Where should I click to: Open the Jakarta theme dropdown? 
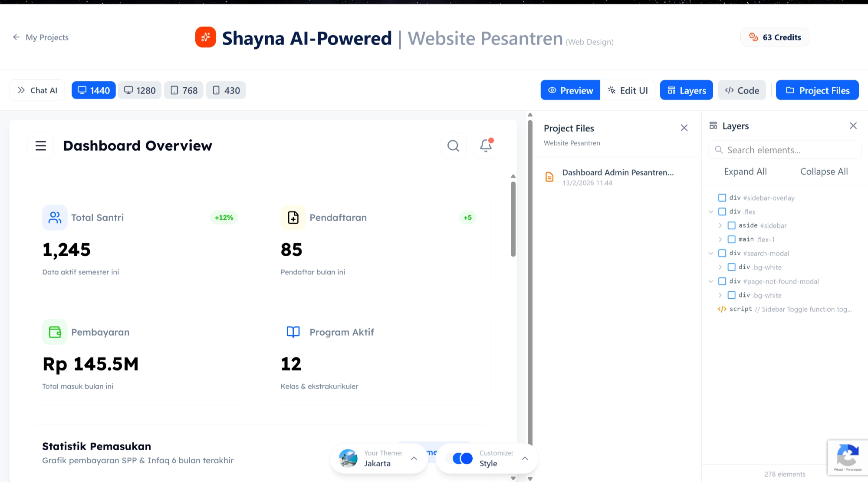[x=413, y=458]
